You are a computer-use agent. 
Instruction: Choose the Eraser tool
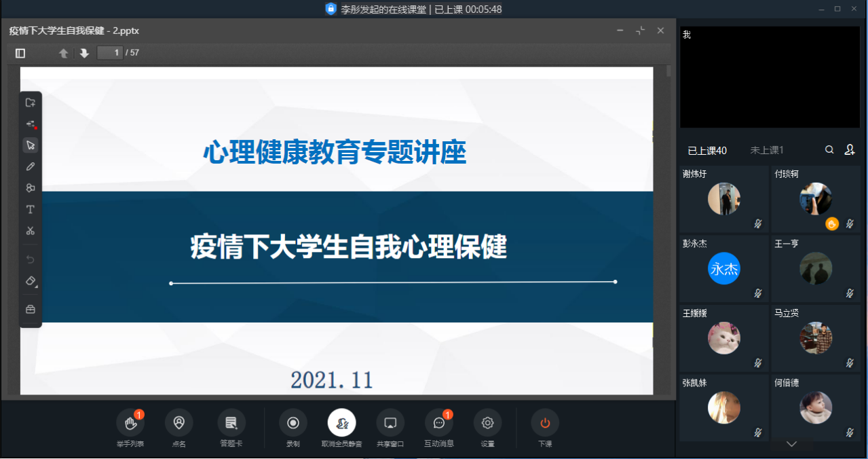coord(30,280)
